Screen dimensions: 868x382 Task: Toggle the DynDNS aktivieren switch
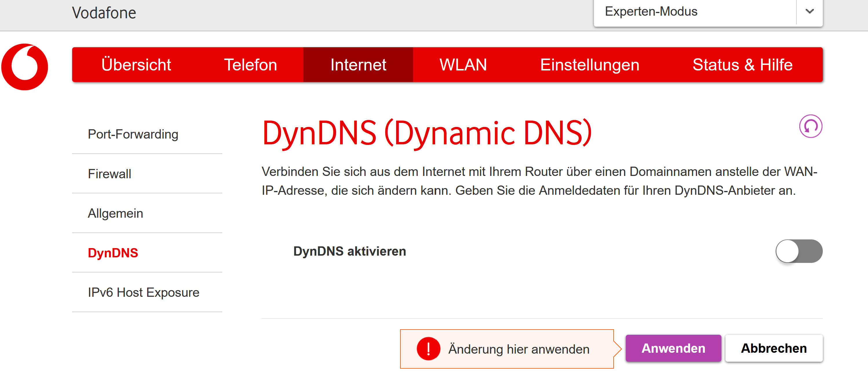pyautogui.click(x=798, y=251)
